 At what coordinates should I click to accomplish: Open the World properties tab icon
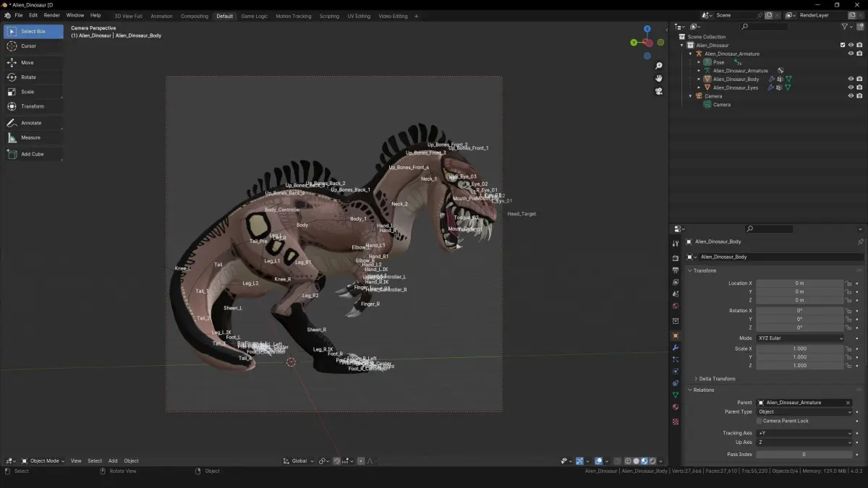(676, 307)
